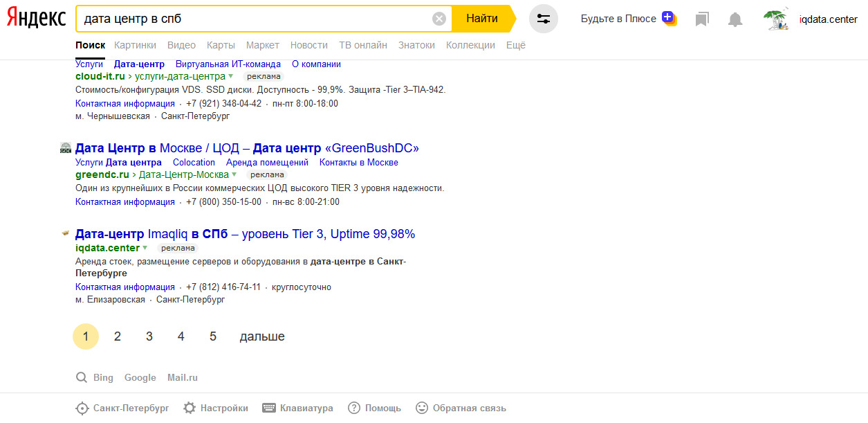Change region Санкт-Петербург in footer
Screen dimensions: 868x423
point(131,408)
